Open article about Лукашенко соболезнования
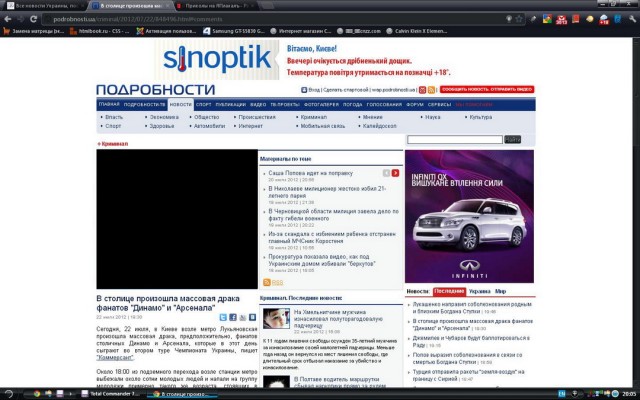 pos(472,308)
